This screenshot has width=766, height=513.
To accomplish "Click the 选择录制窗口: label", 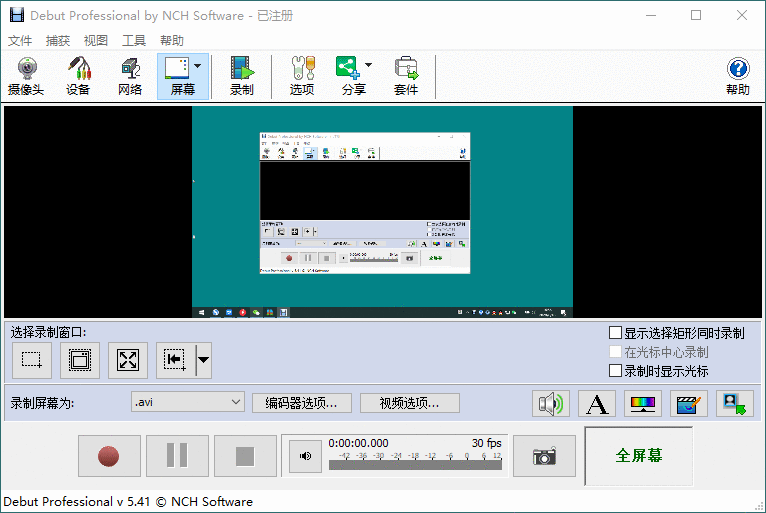I will click(x=48, y=332).
